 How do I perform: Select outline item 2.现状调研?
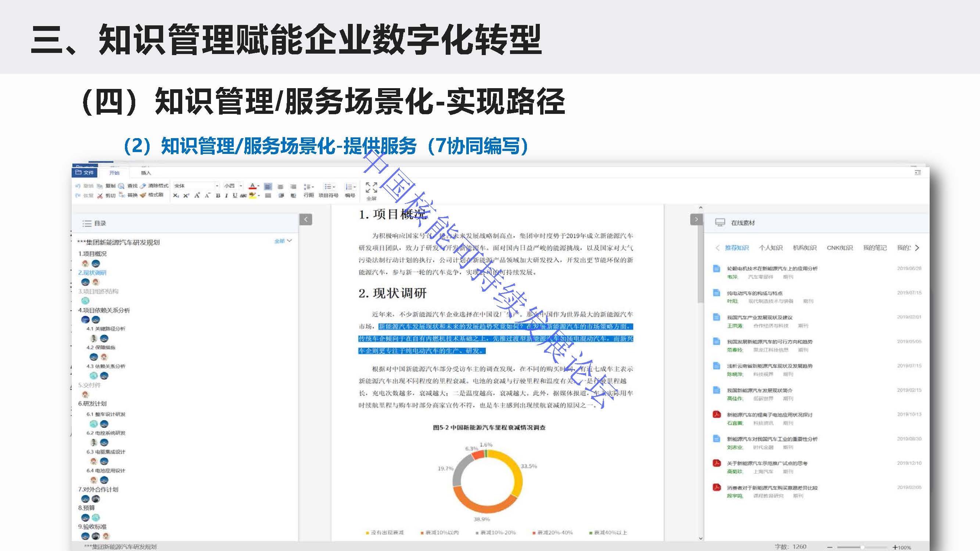coord(93,273)
